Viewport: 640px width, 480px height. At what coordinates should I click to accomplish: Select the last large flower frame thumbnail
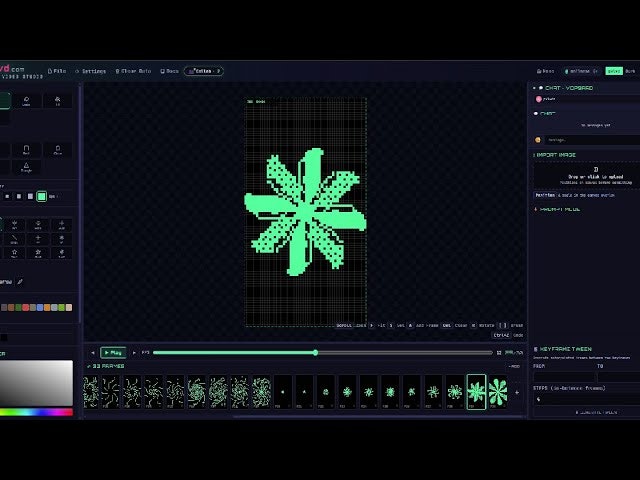coord(498,392)
